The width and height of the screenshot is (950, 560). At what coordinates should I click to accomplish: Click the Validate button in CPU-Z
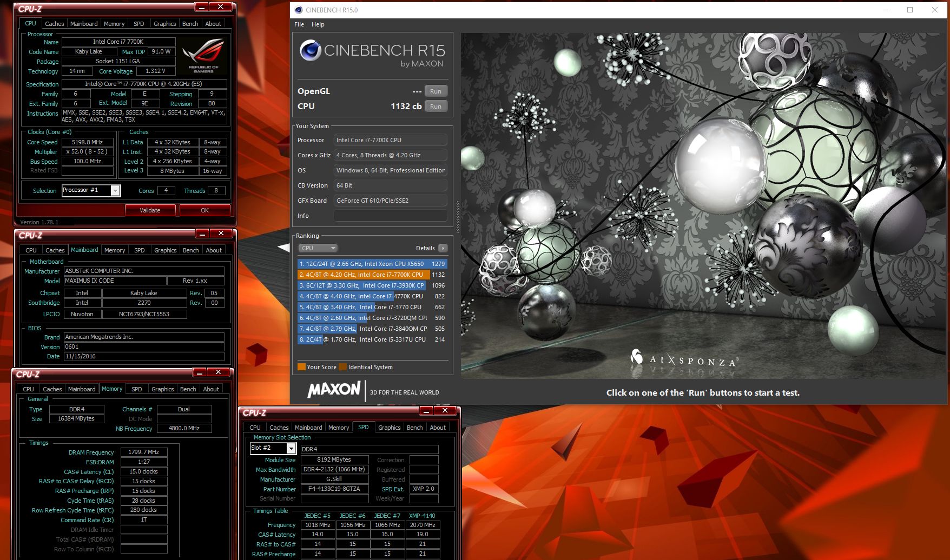[150, 210]
